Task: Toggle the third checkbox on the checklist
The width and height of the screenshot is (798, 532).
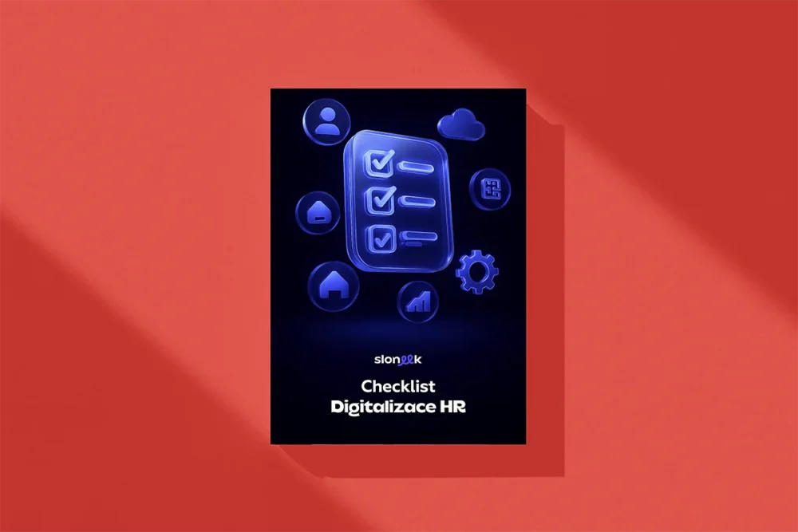Action: click(x=376, y=236)
